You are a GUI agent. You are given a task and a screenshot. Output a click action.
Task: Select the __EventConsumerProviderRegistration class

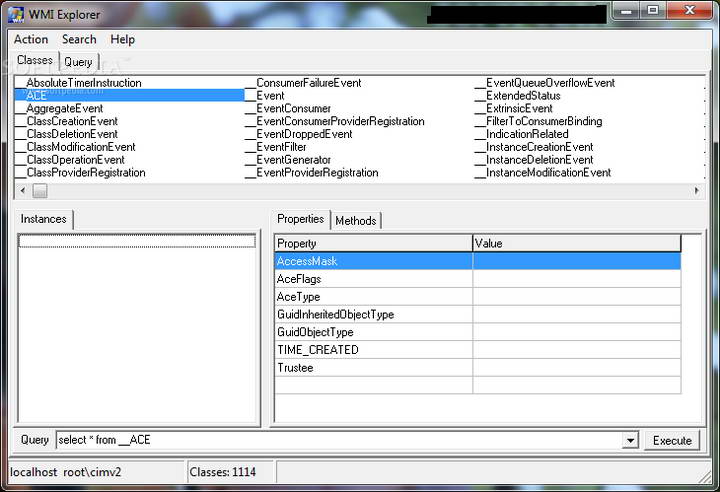click(x=335, y=121)
